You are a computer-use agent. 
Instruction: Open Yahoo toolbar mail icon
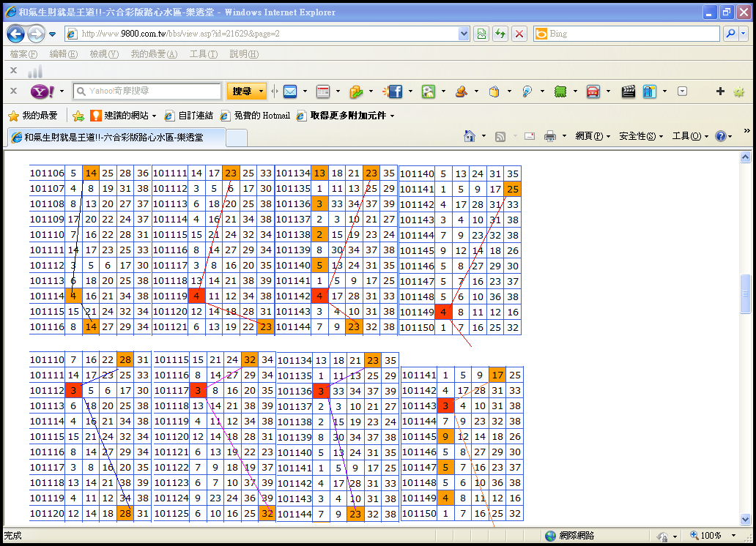290,91
